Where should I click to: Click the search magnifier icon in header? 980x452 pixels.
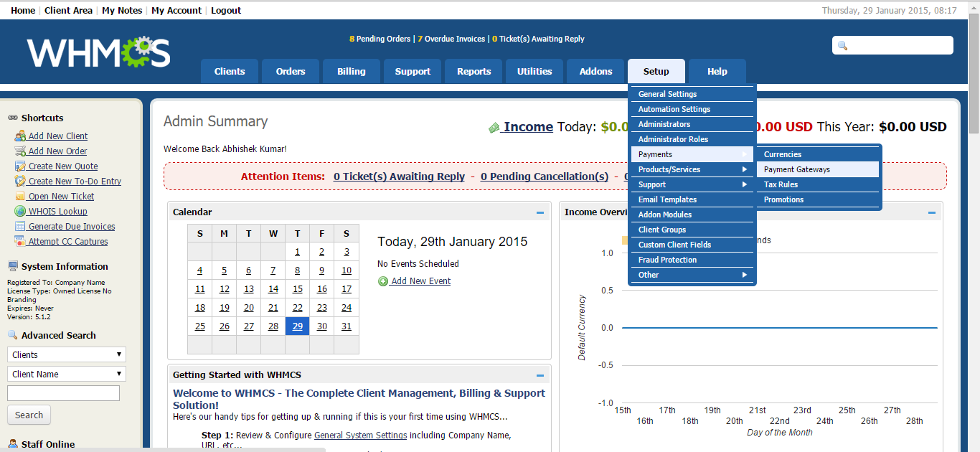pyautogui.click(x=842, y=45)
